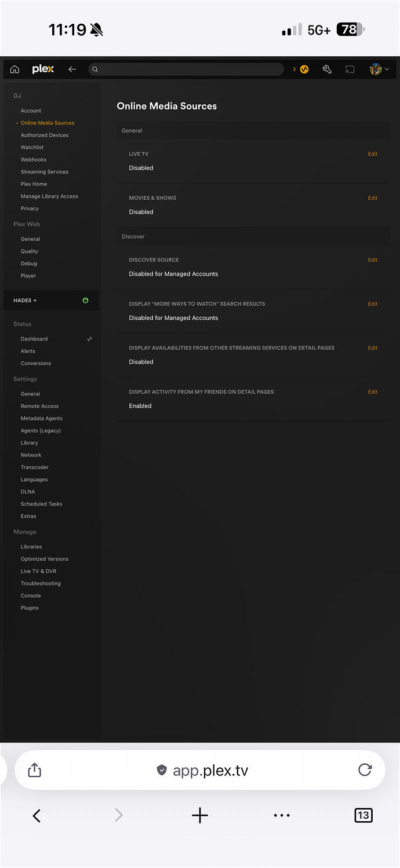This screenshot has height=868, width=400.
Task: Tap the browser share icon
Action: [35, 770]
